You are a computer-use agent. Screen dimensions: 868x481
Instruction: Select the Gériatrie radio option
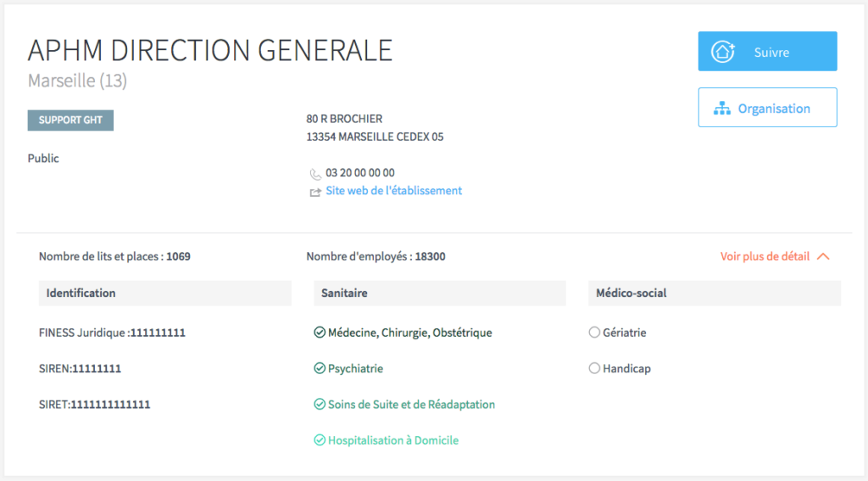tap(594, 333)
